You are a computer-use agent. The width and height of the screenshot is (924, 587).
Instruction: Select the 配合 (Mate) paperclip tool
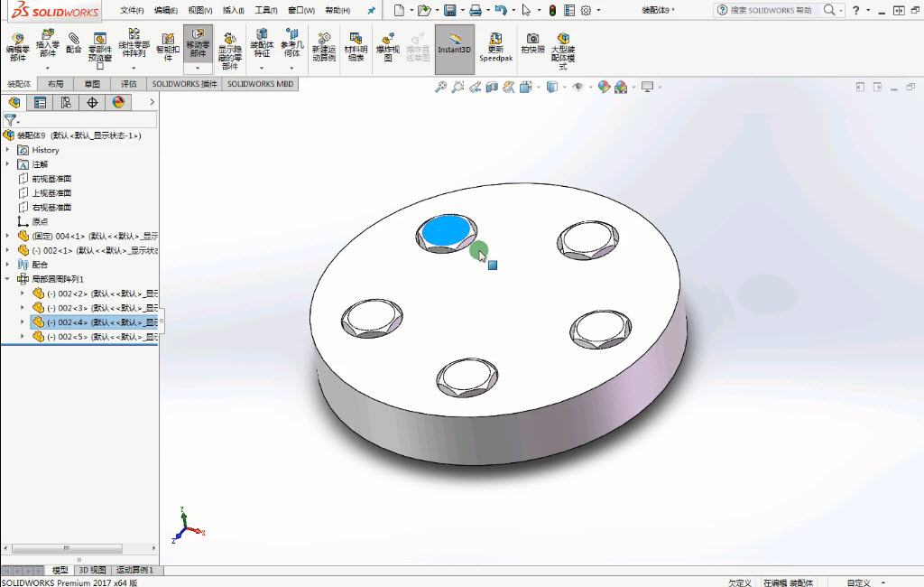(74, 43)
